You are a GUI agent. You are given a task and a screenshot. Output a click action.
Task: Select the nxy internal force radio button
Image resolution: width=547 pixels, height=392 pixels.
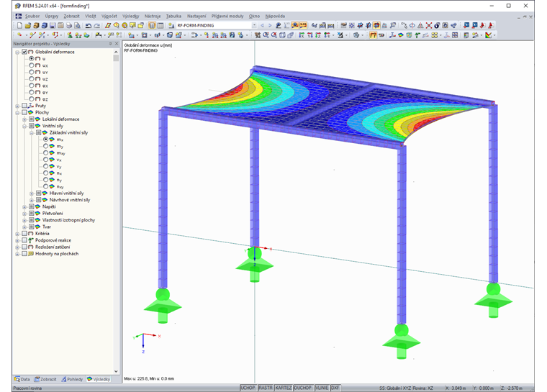click(45, 186)
